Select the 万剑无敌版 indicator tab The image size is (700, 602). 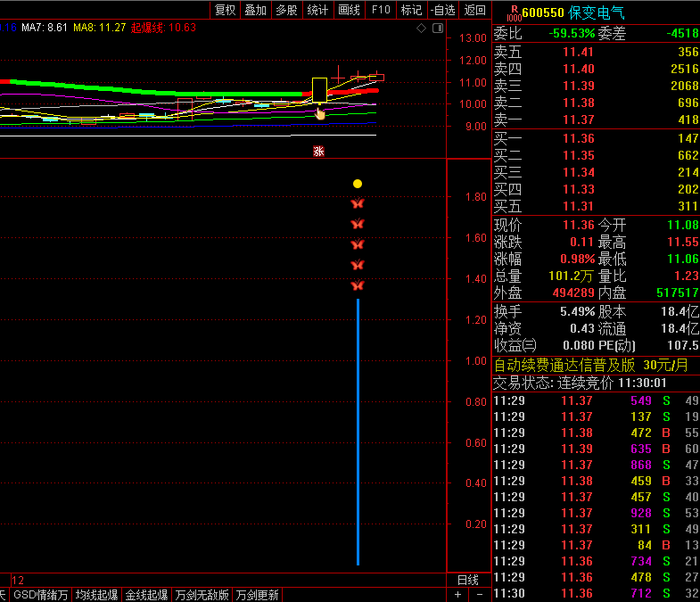(202, 595)
